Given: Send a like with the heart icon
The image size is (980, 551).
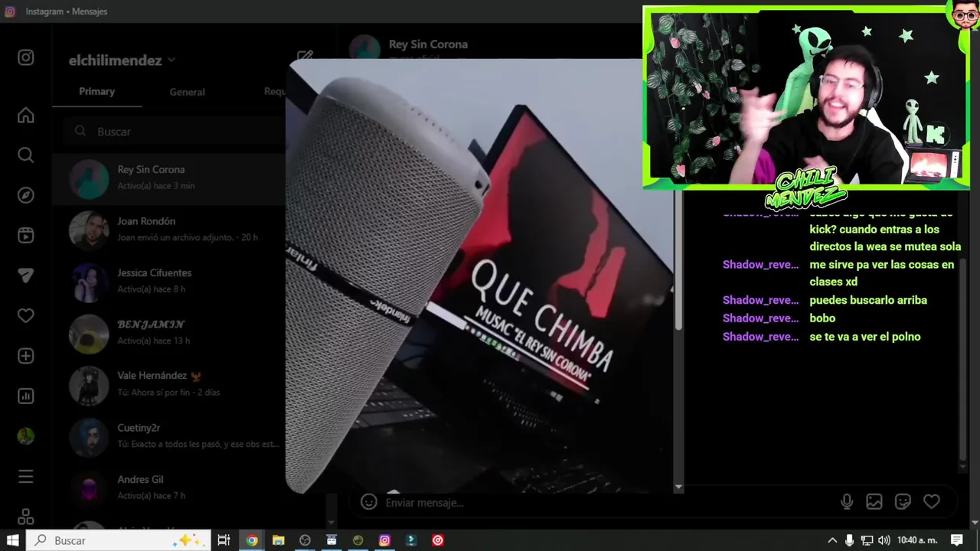Looking at the screenshot, I should [931, 501].
